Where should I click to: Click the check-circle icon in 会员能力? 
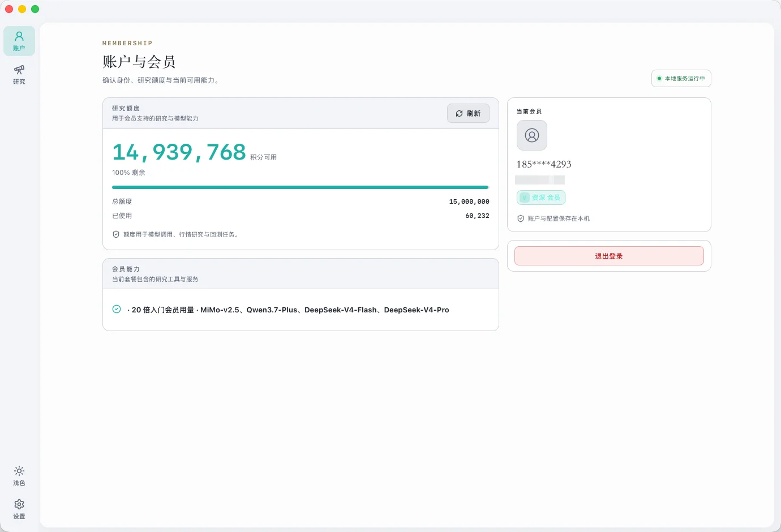(x=117, y=309)
